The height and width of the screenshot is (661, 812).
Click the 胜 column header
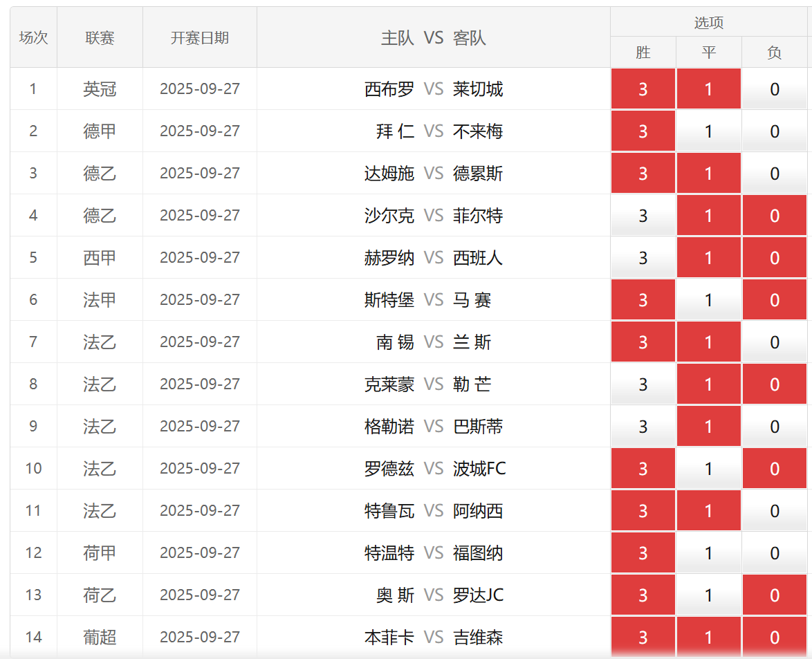(x=643, y=53)
